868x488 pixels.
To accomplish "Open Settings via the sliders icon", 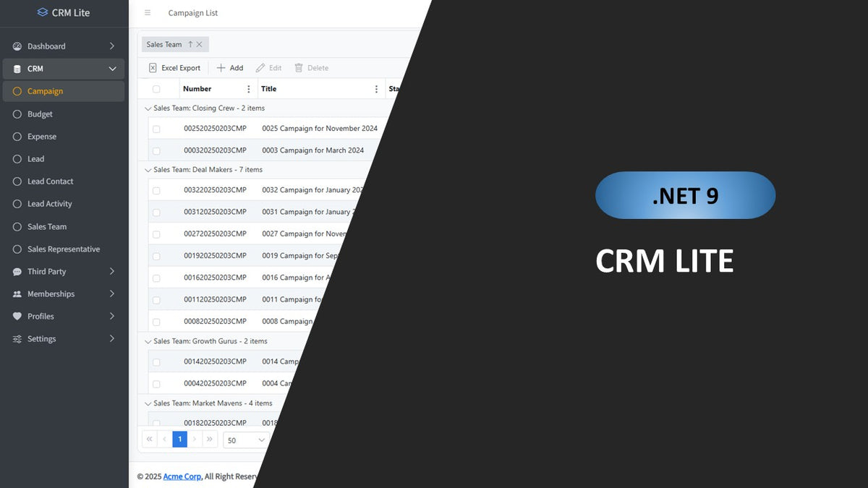I will (x=16, y=338).
